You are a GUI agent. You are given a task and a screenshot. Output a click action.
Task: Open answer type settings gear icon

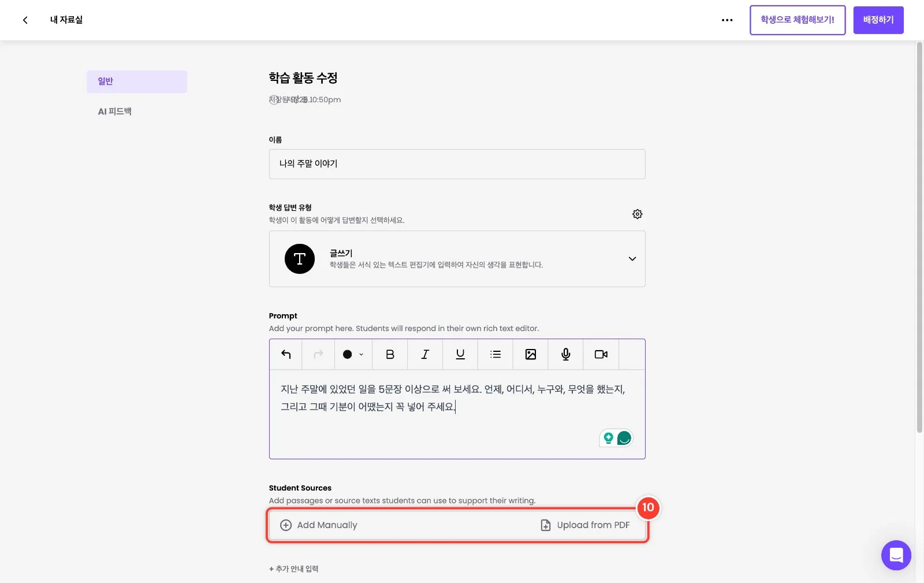coord(637,214)
